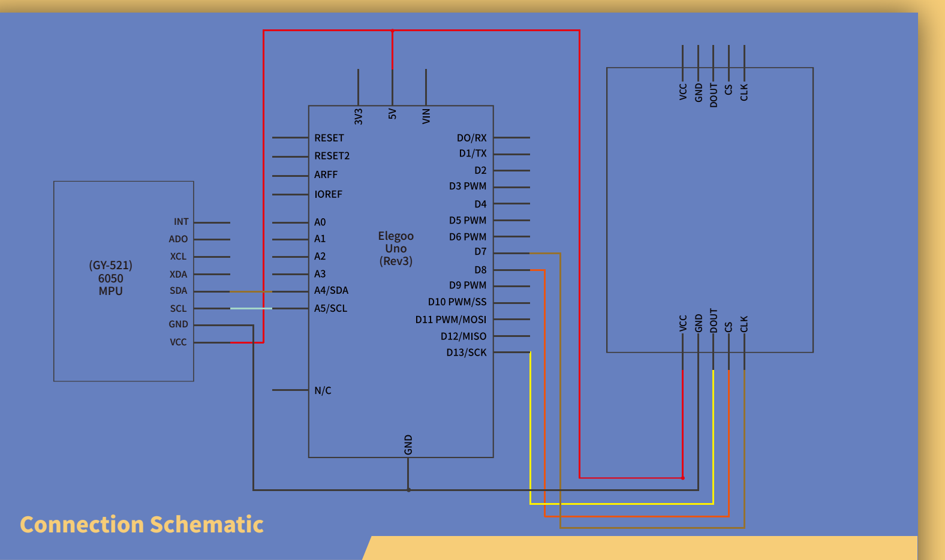This screenshot has width=945, height=560.
Task: Click the "(GY-521) 6050 MPU" module label
Action: (x=110, y=278)
